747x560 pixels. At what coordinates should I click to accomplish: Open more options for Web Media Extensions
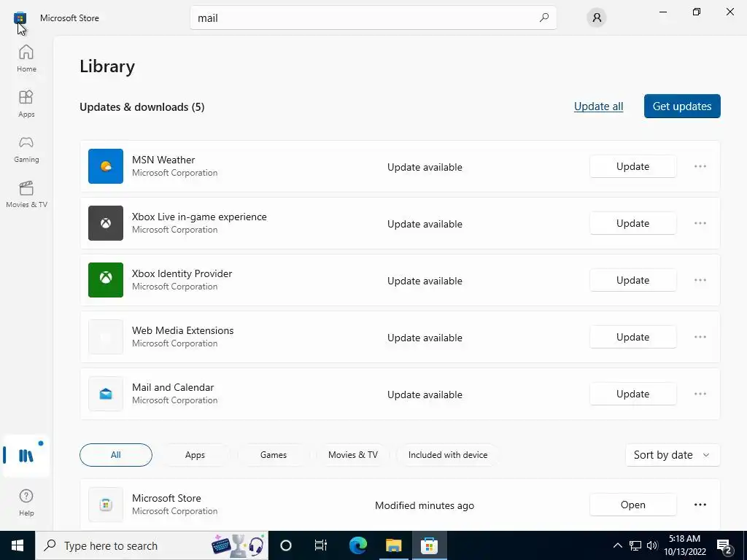pos(700,337)
